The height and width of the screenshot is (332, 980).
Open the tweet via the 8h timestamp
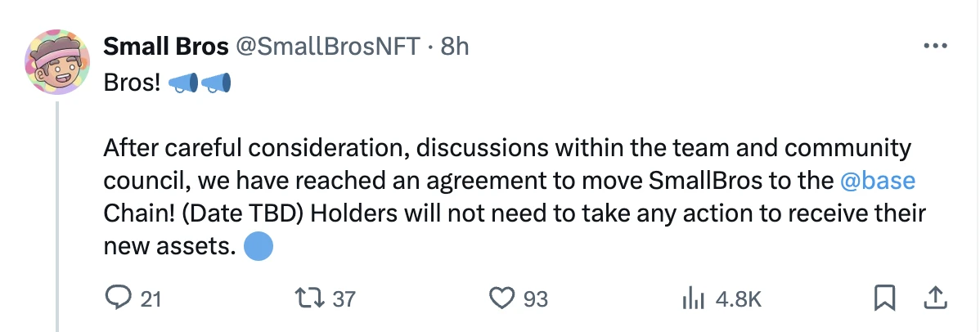coord(455,47)
